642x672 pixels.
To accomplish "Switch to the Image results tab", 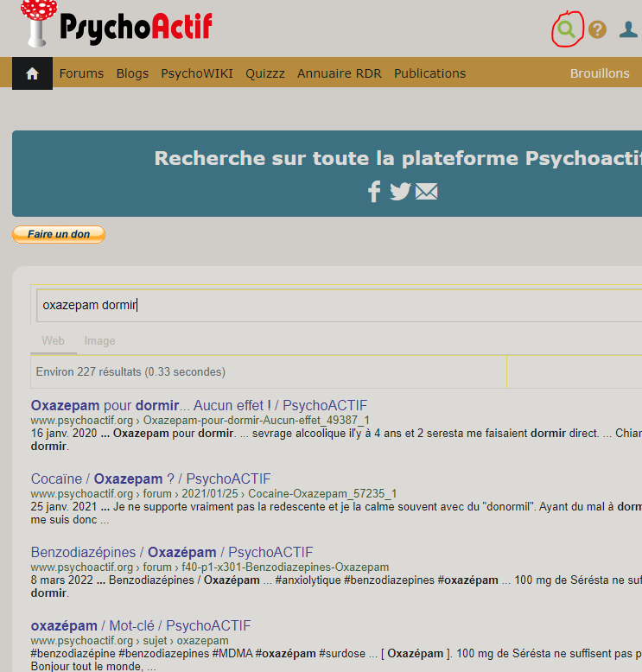I will (99, 341).
